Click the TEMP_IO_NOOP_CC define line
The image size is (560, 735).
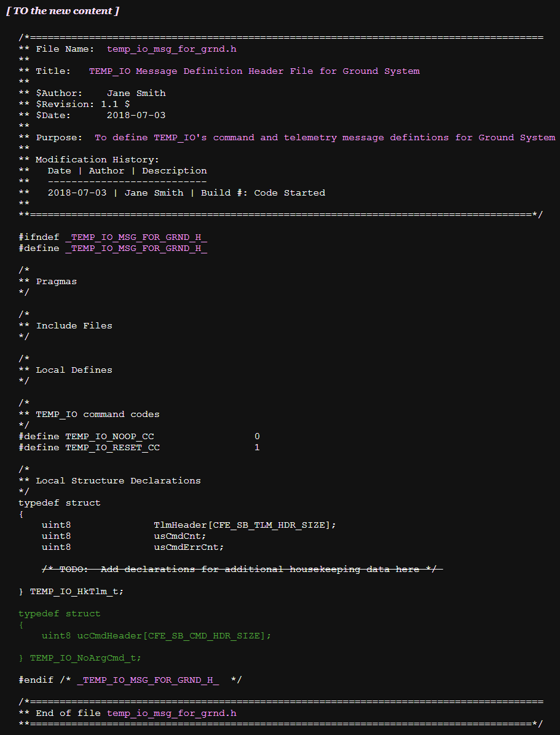click(139, 436)
